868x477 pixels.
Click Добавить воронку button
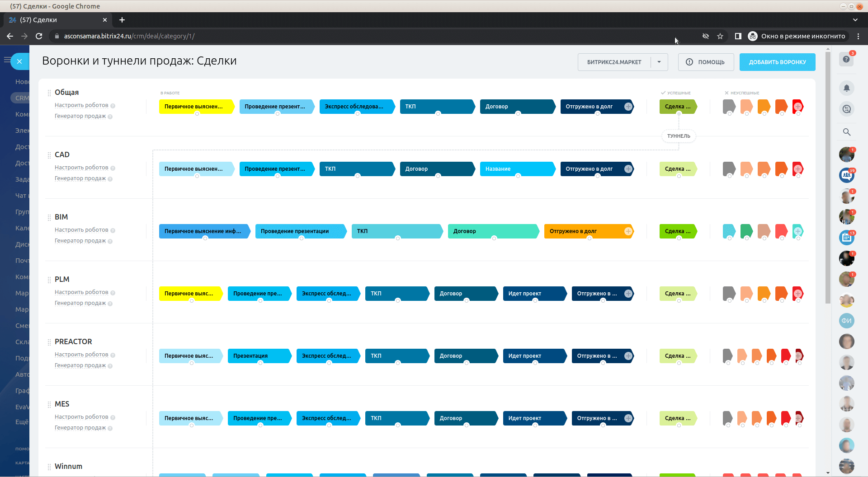(778, 62)
